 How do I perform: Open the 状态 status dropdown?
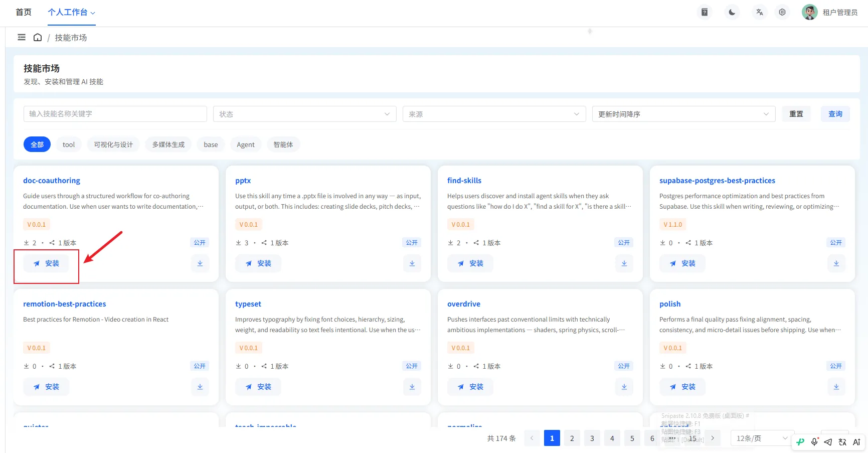pos(305,114)
